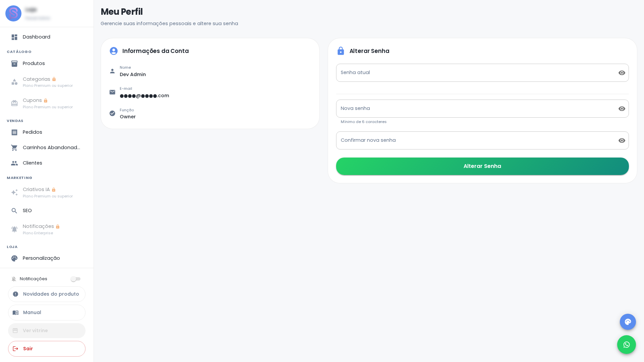Open Carrinhos Abandonados in sidebar
The height and width of the screenshot is (362, 644).
(47, 148)
